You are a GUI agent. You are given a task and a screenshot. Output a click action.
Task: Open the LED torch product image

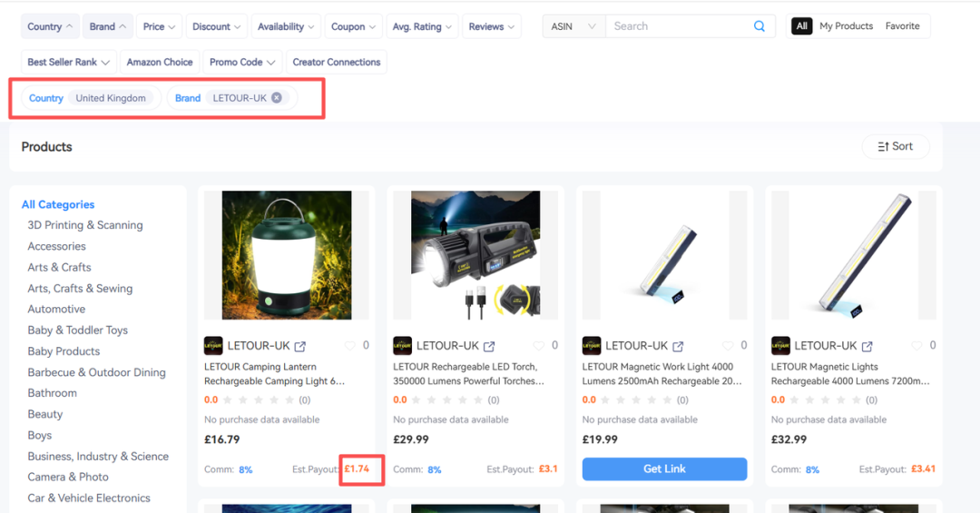(x=475, y=255)
